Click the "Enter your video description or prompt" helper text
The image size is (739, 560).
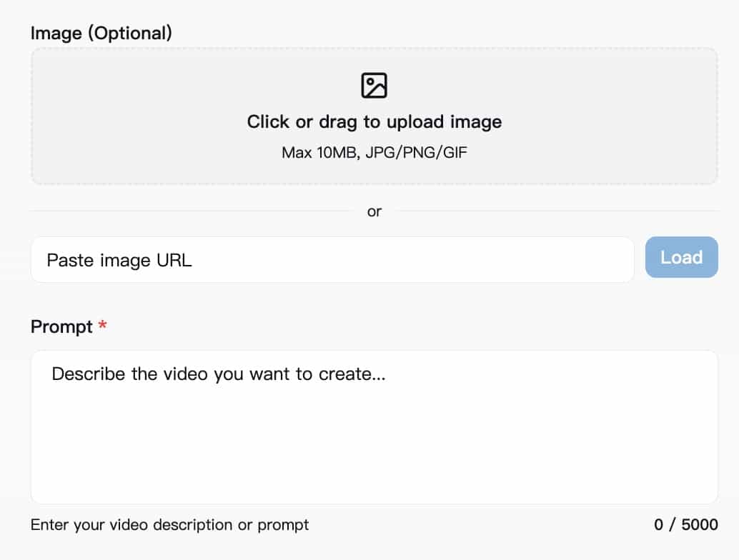pos(169,525)
